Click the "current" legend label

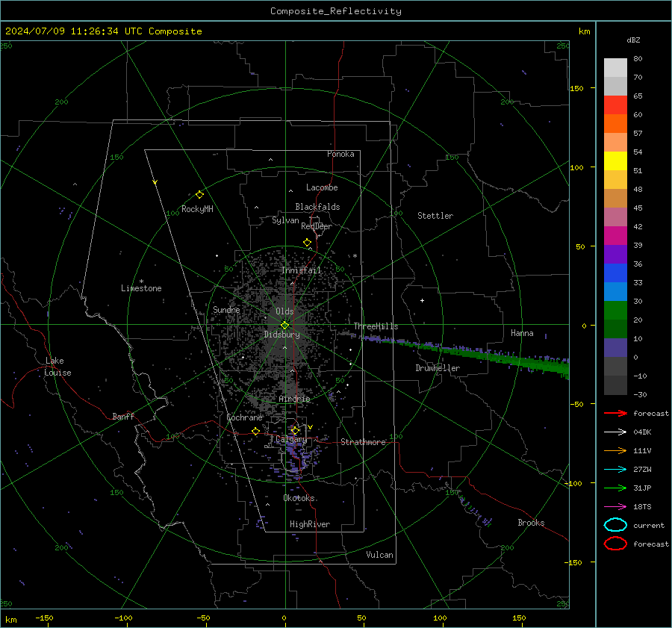tap(649, 525)
